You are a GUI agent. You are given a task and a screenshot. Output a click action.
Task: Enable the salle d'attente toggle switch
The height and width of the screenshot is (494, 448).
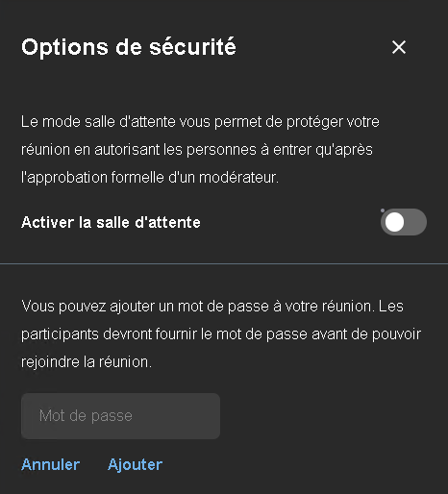click(x=404, y=222)
